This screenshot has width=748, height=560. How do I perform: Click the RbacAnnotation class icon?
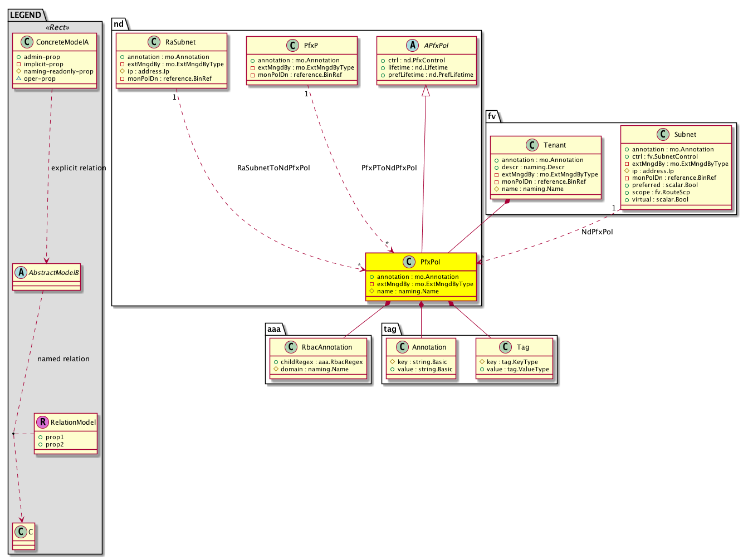click(x=291, y=347)
